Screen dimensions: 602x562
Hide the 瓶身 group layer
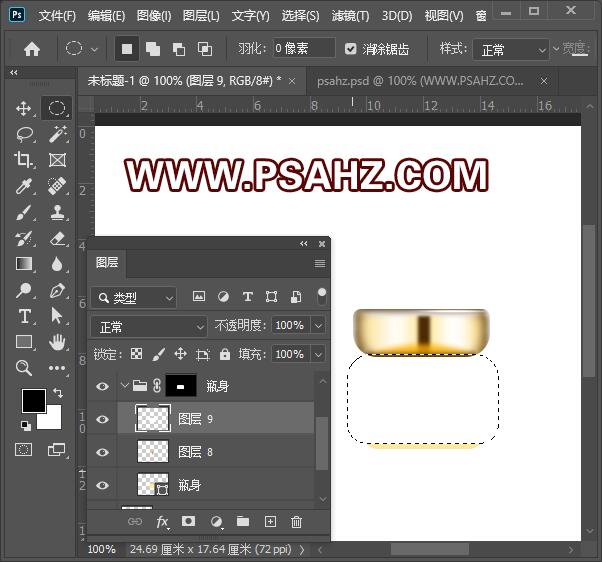pos(102,386)
